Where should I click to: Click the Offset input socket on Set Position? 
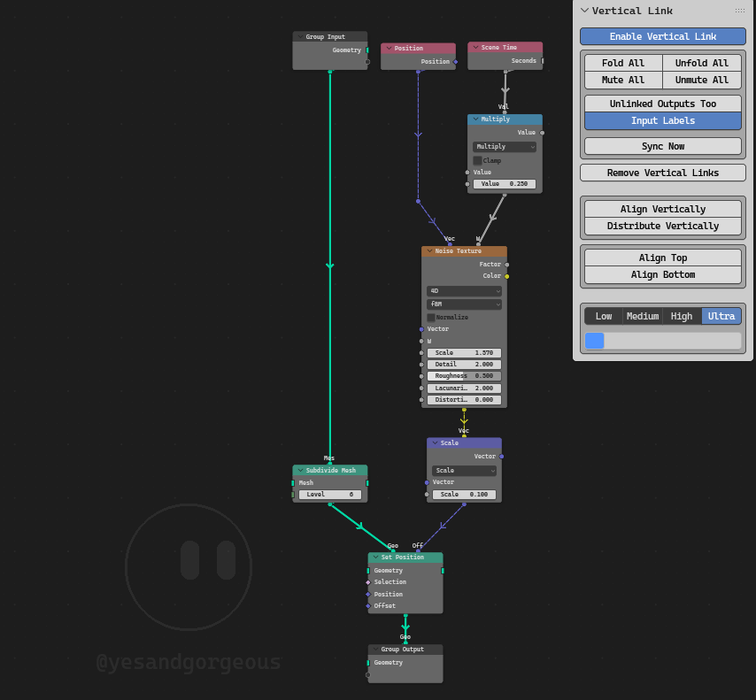368,606
